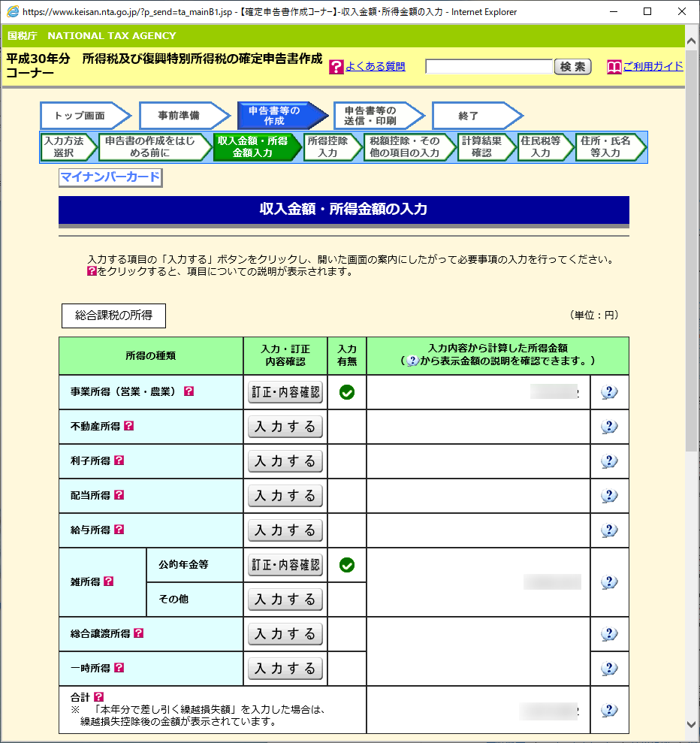This screenshot has width=700, height=743.
Task: Click 入力する for 不動産所得
Action: pos(285,427)
